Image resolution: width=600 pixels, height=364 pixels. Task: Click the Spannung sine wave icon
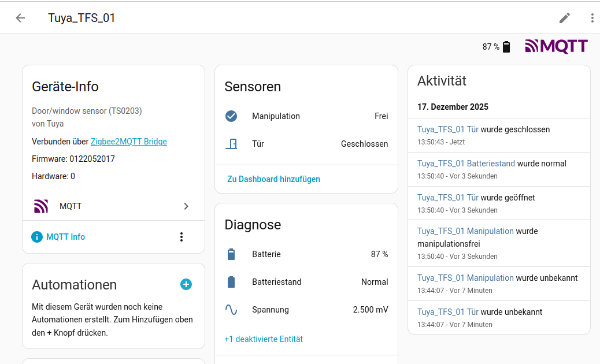231,310
